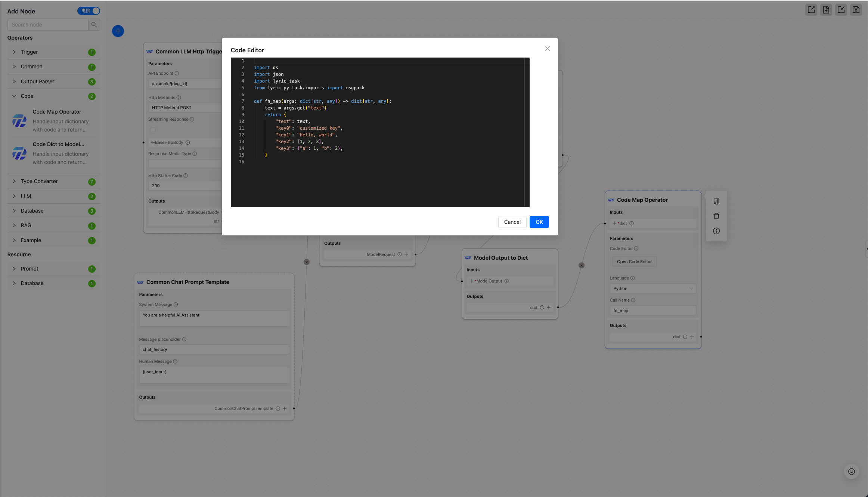Click OK in the Code Editor dialog
The height and width of the screenshot is (497, 868).
pos(539,222)
